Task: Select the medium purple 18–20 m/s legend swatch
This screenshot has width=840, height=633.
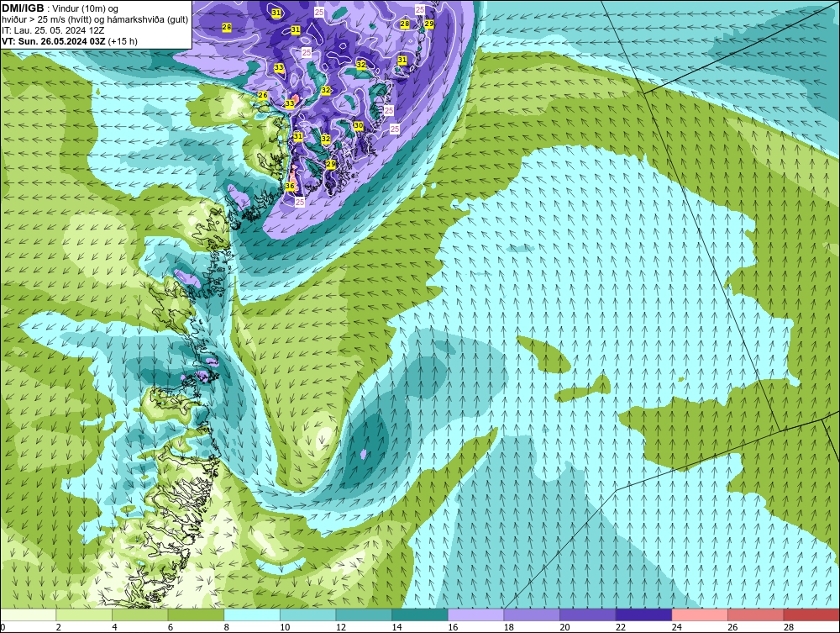Action: (532, 615)
